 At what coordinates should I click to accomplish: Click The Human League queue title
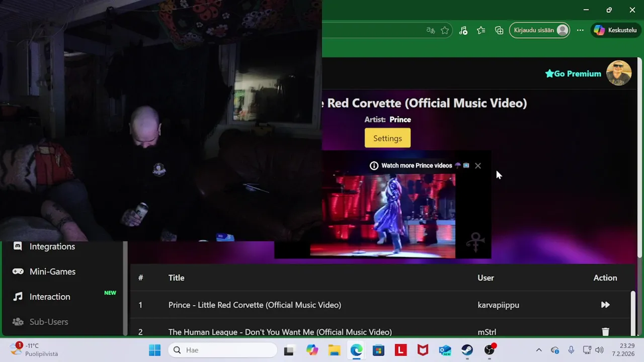pos(280,332)
